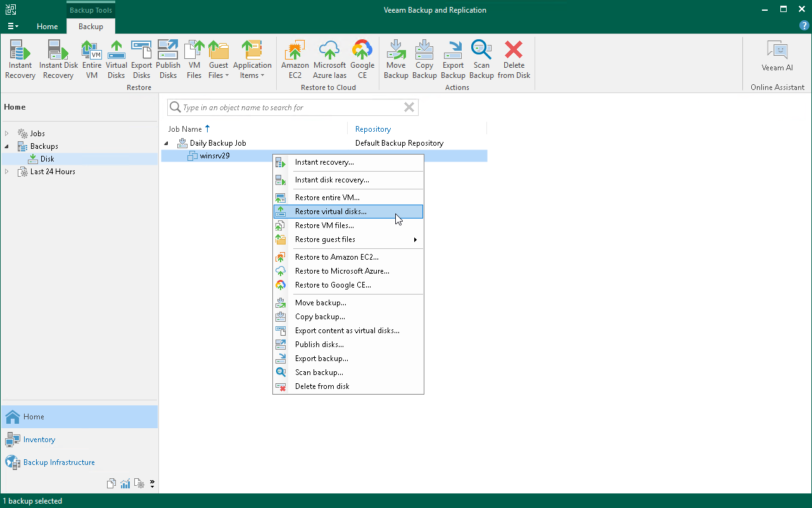Select Backups in the navigation tree
The height and width of the screenshot is (508, 812).
click(44, 146)
